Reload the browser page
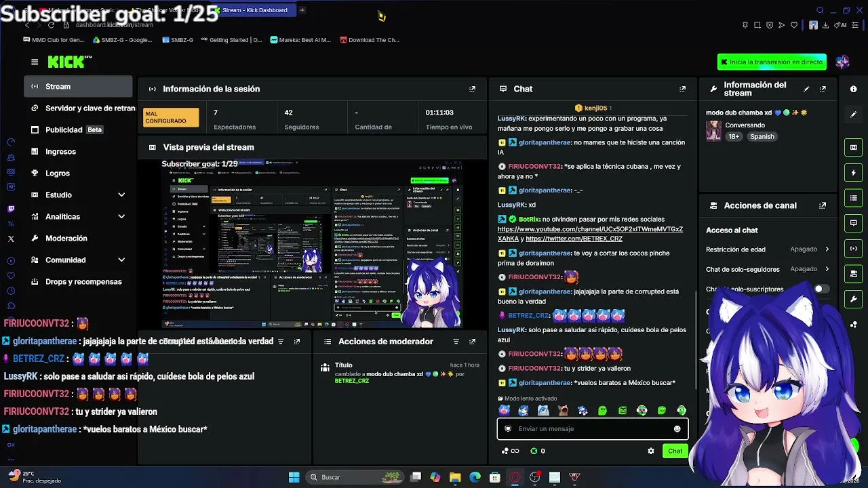This screenshot has height=488, width=868. [51, 25]
